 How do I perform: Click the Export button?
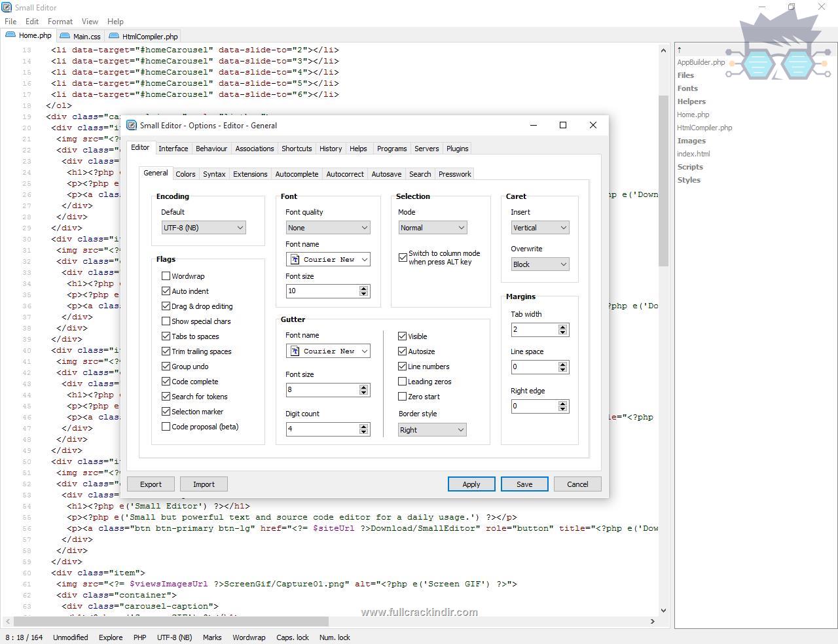coord(151,484)
